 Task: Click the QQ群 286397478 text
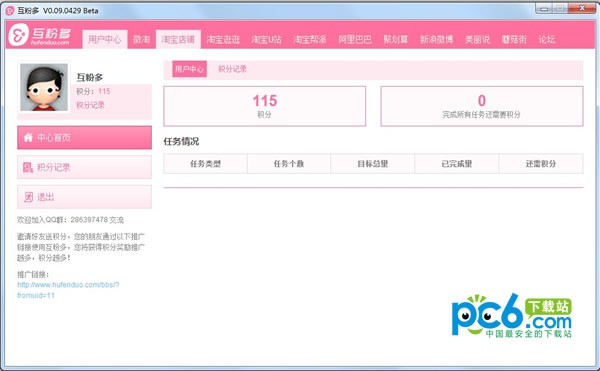coord(70,220)
